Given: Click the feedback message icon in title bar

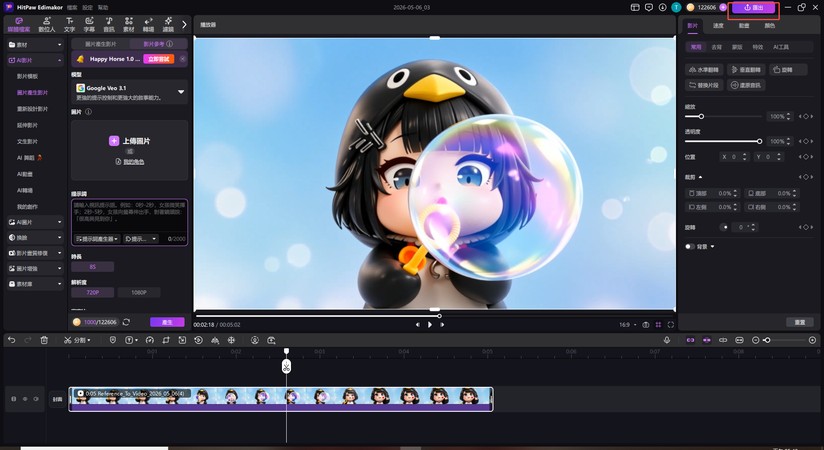Looking at the screenshot, I should (x=649, y=7).
